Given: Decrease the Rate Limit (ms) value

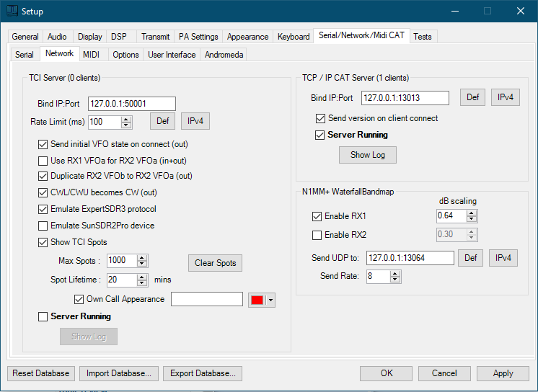Looking at the screenshot, I should tap(126, 125).
